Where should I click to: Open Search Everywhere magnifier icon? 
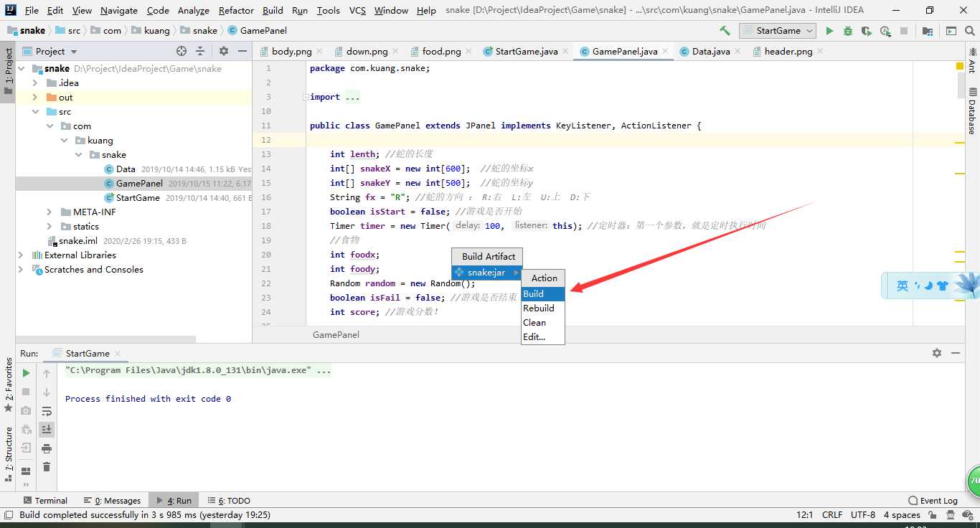point(970,31)
